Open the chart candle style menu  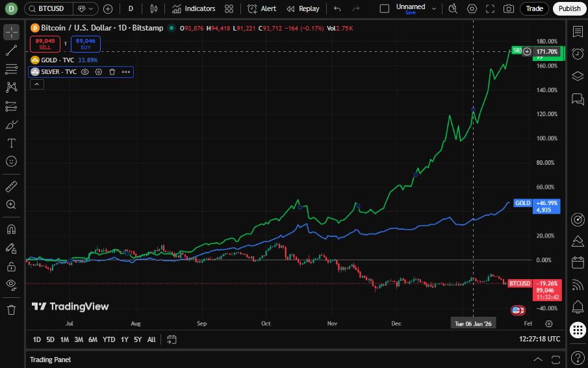click(x=154, y=8)
